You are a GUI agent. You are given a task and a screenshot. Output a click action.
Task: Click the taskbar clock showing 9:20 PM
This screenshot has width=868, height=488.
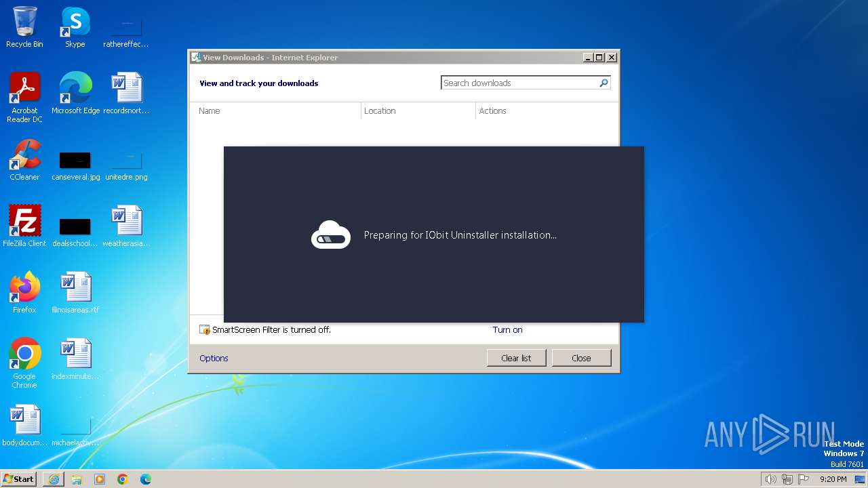pyautogui.click(x=833, y=479)
